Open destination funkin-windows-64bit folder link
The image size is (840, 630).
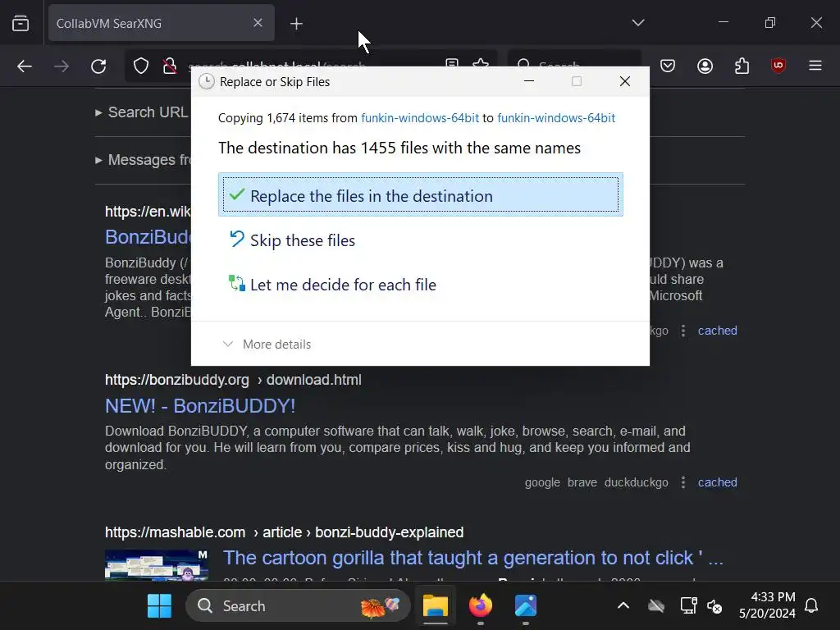click(x=556, y=118)
